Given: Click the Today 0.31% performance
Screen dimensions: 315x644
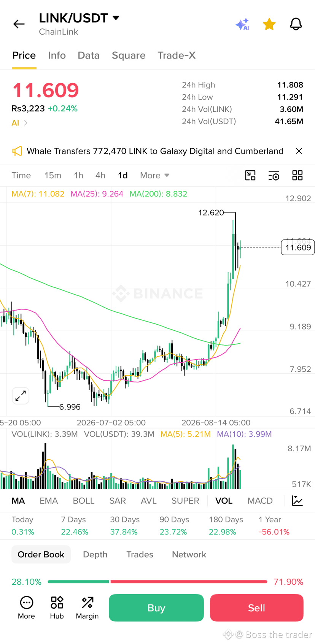Looking at the screenshot, I should [x=23, y=526].
